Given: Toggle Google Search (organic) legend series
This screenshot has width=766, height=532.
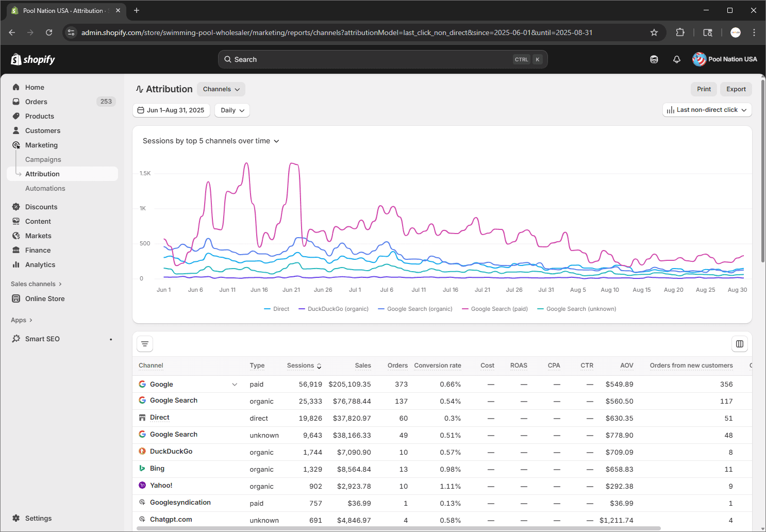Looking at the screenshot, I should pyautogui.click(x=415, y=309).
